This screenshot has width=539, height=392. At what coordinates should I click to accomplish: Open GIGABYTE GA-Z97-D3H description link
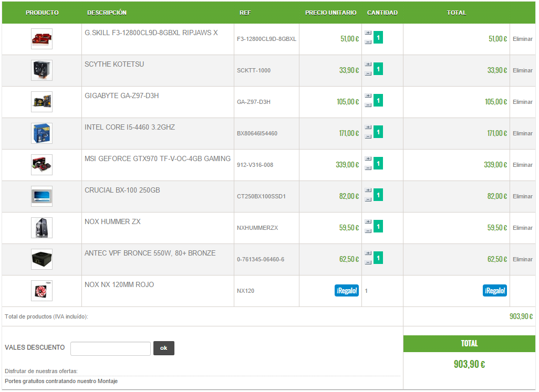tap(122, 96)
